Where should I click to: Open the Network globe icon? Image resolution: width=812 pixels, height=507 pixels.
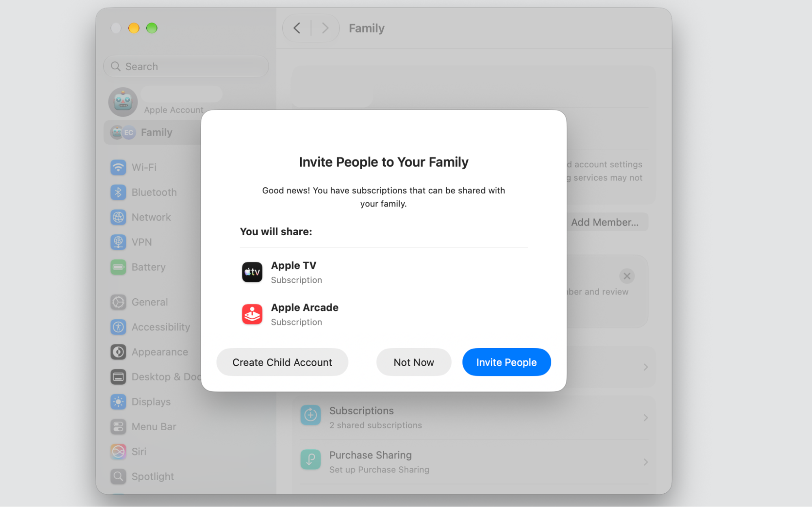coord(118,217)
